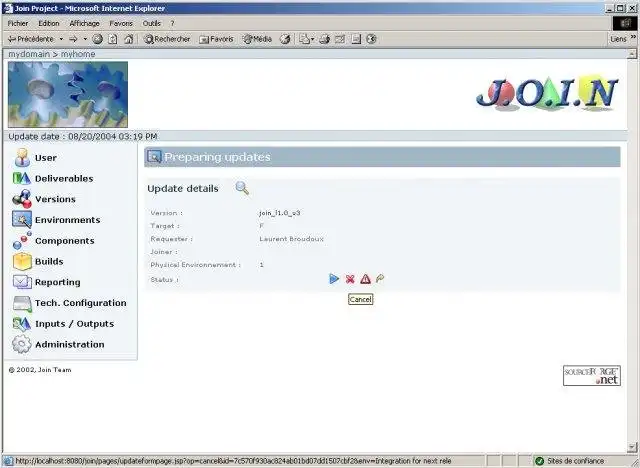Click the red X Cancel status icon
This screenshot has height=468, width=640.
coord(350,279)
